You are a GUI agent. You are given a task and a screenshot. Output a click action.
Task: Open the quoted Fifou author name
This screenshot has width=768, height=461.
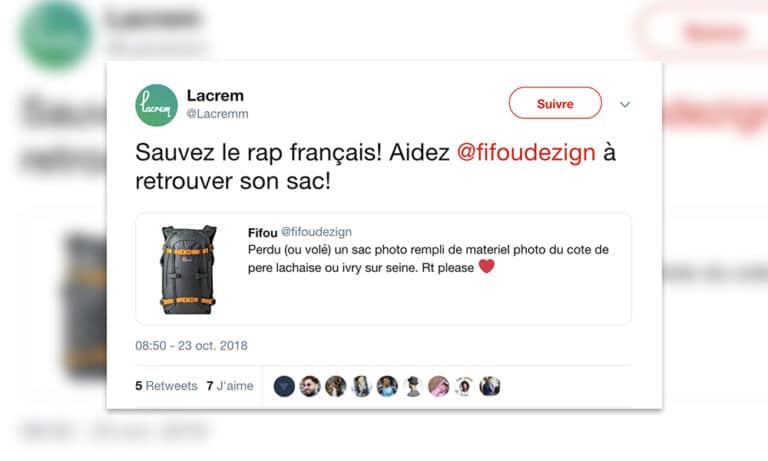[x=263, y=232]
